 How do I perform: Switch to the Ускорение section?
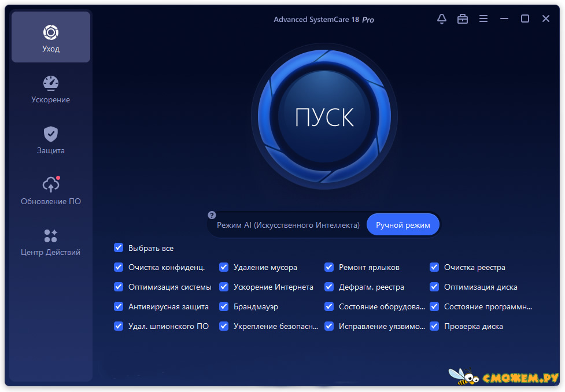point(51,90)
